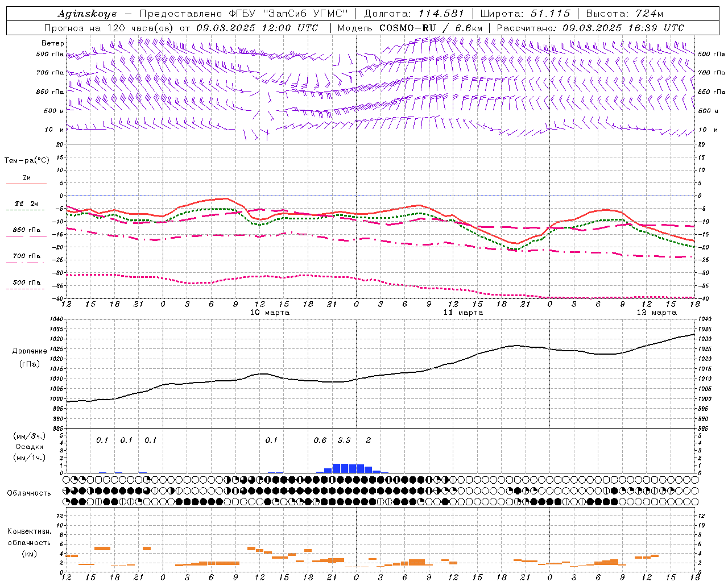
Task: Click the station name Aginskoye in the header
Action: [87, 14]
